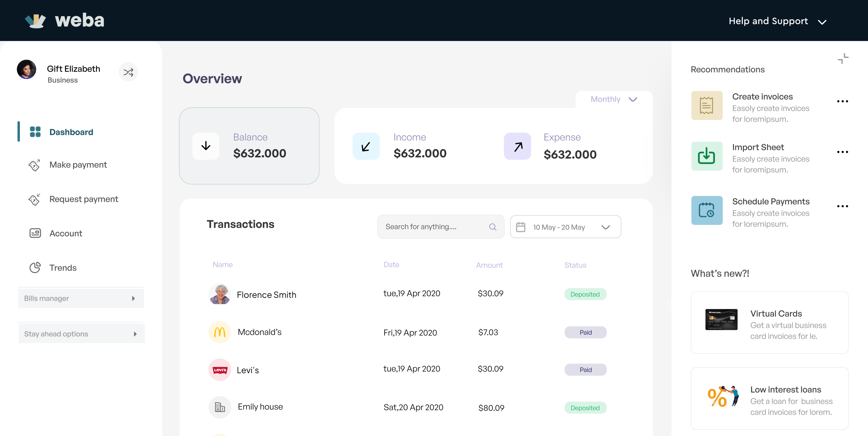Go to Make payment page

[x=78, y=165]
